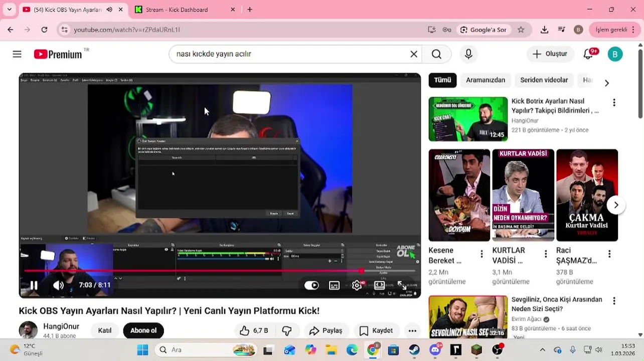Switch to Stream - Kick Dashboard tab
The height and width of the screenshot is (361, 644).
pos(184,10)
